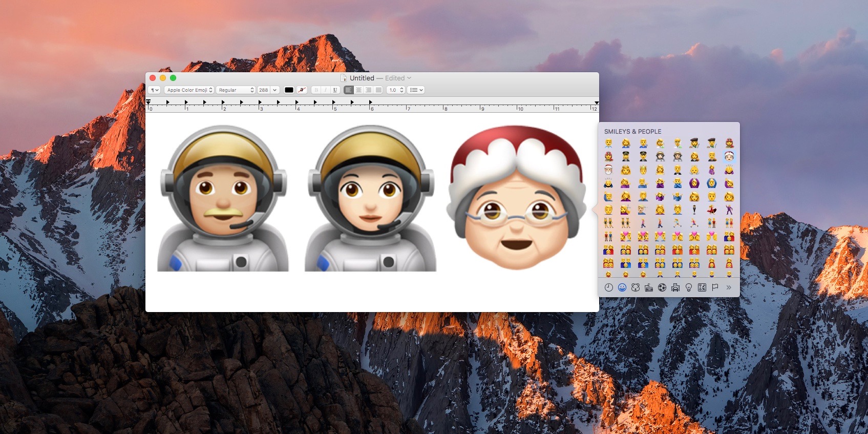
Task: Open the soccer ball Activity category
Action: [662, 287]
